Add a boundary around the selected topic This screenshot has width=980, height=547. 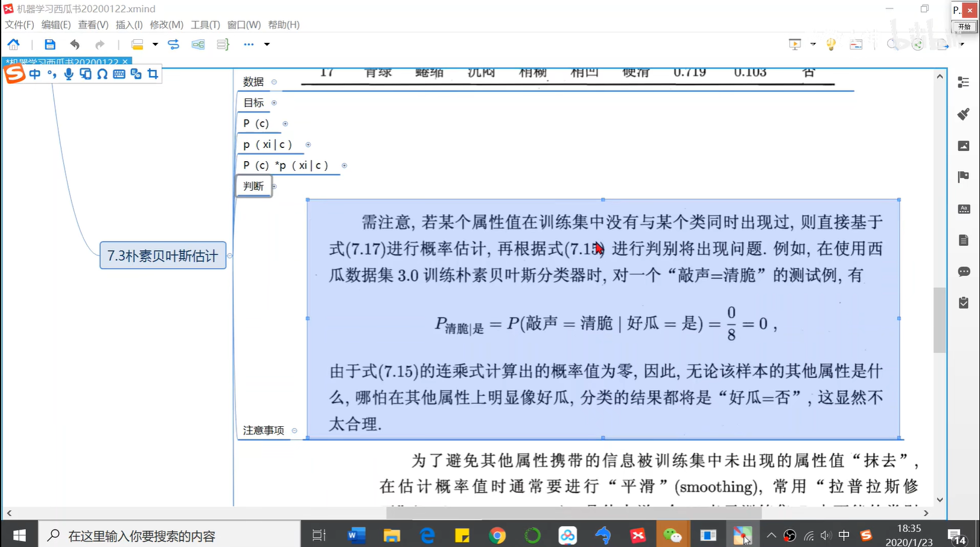tap(198, 44)
